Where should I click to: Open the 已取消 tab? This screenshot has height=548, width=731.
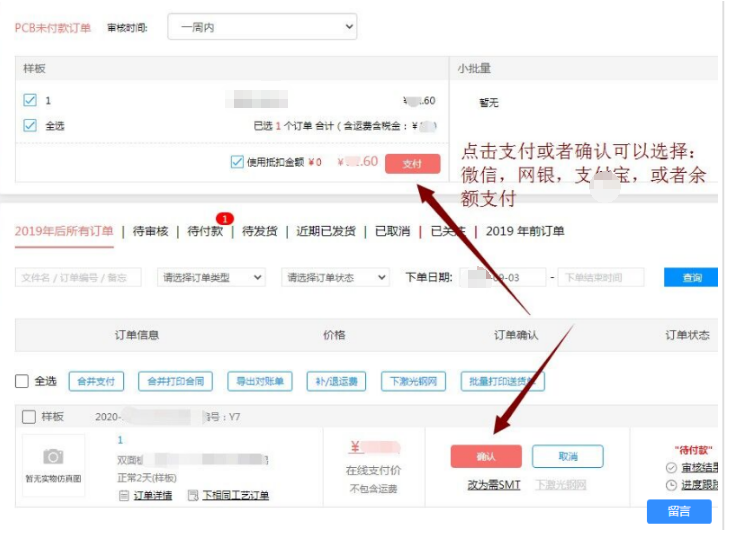392,231
